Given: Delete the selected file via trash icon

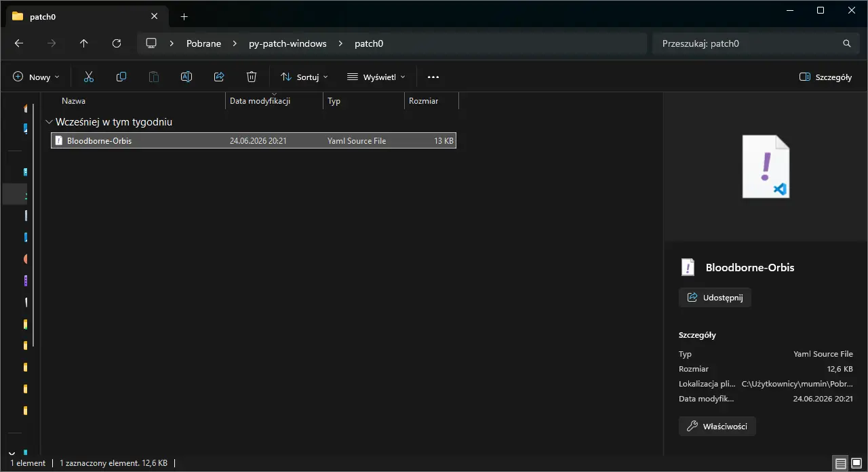Looking at the screenshot, I should tap(252, 77).
